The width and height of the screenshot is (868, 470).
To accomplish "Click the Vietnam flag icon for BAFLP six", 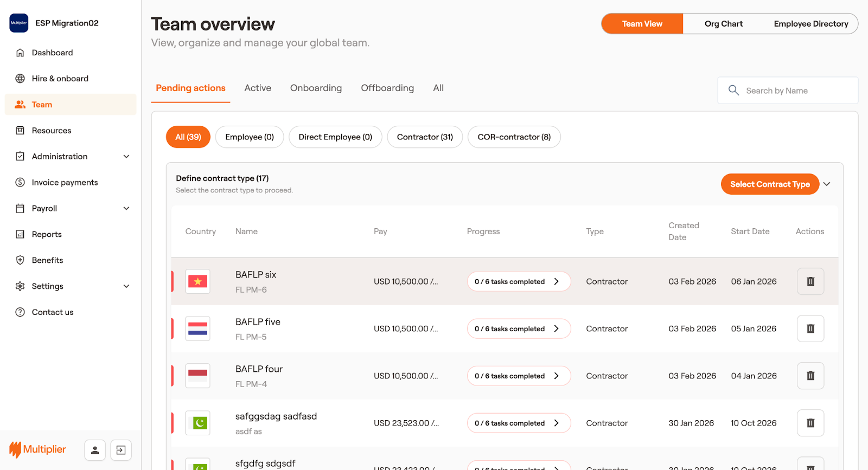I will [197, 281].
